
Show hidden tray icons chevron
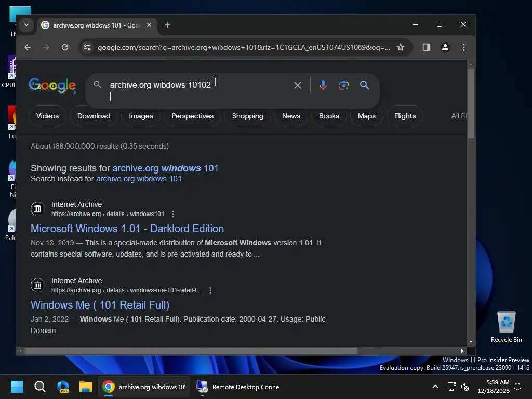pos(435,387)
